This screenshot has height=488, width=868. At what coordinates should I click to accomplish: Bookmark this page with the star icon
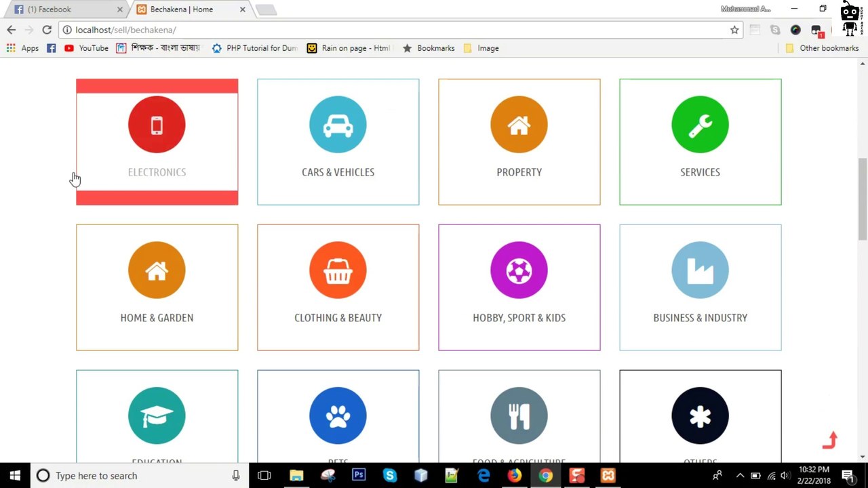point(734,30)
